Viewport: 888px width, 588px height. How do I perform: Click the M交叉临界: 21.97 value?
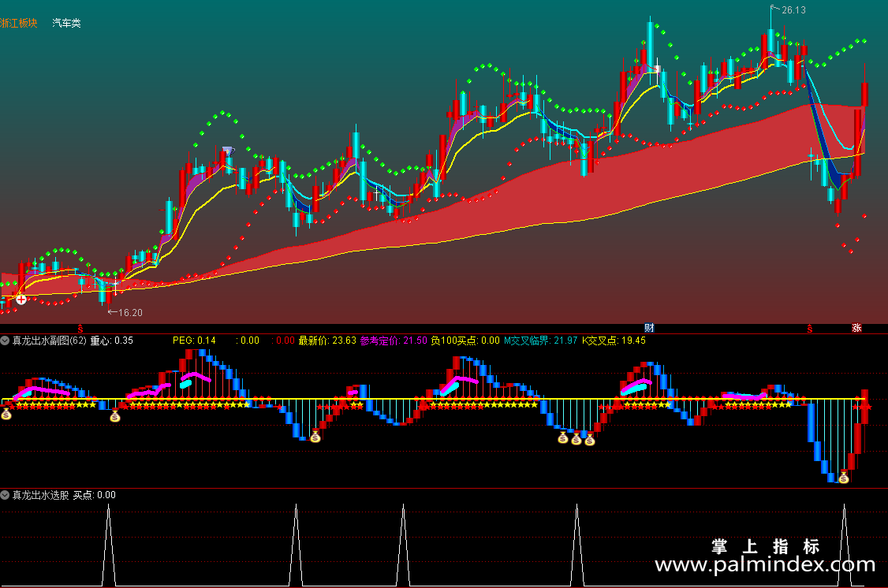tap(541, 341)
